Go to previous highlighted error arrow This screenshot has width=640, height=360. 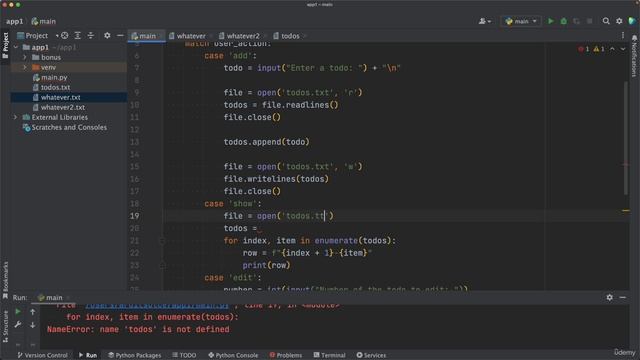(612, 49)
